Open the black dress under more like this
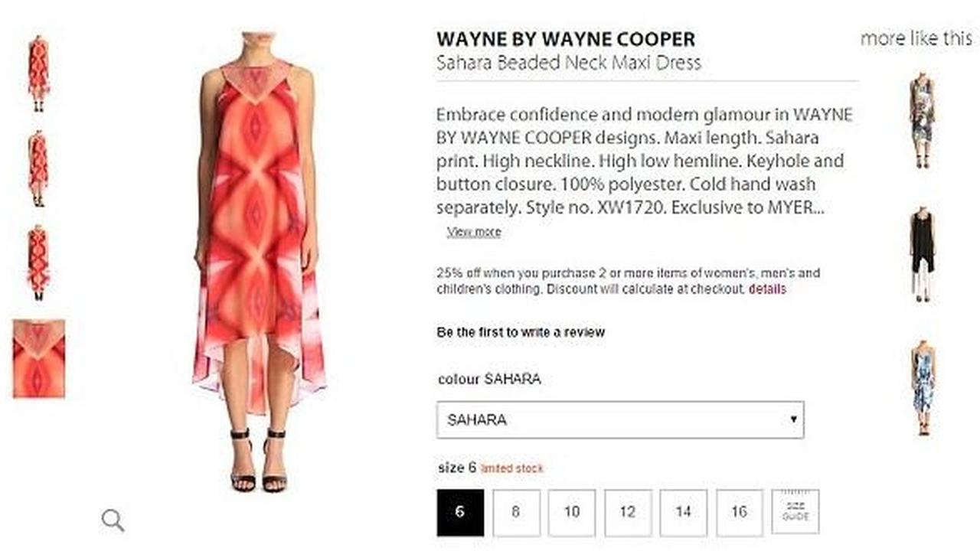The image size is (980, 551). click(x=923, y=253)
